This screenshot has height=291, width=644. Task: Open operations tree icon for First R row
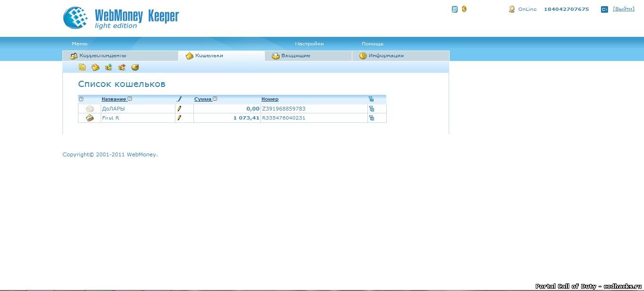pyautogui.click(x=371, y=118)
